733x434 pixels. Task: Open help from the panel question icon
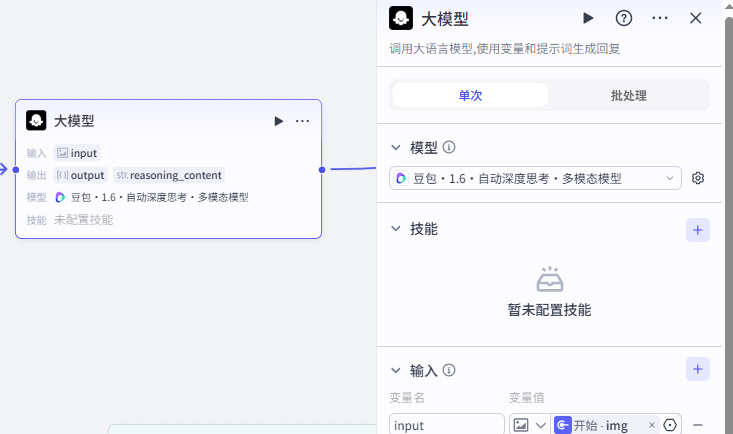(624, 18)
